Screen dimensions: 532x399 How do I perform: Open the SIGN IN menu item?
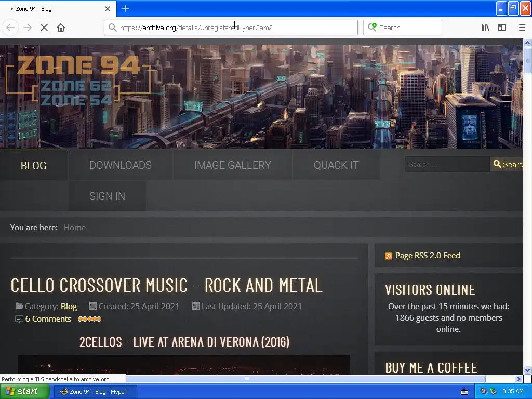click(107, 196)
